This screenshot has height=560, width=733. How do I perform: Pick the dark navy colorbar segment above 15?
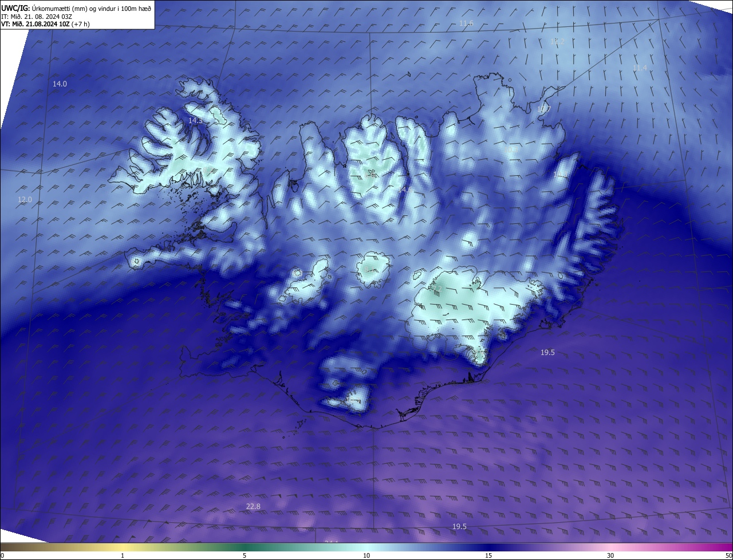point(488,547)
